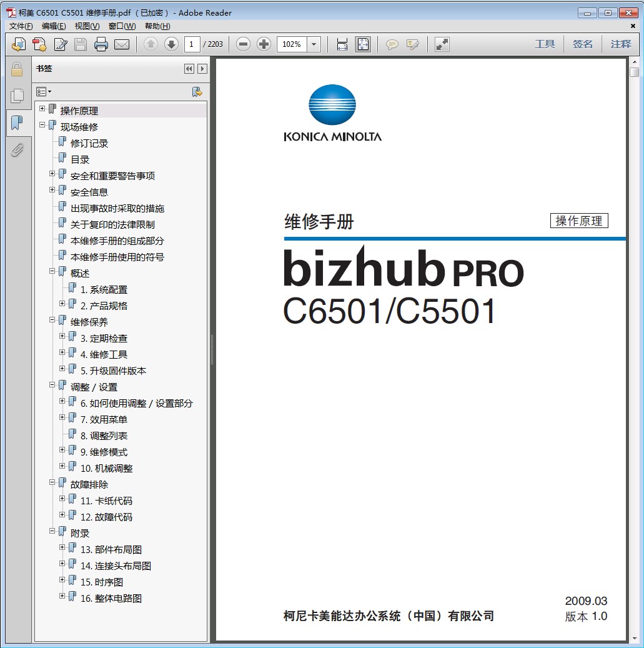Open Page Thumbnails panel icon

17,96
